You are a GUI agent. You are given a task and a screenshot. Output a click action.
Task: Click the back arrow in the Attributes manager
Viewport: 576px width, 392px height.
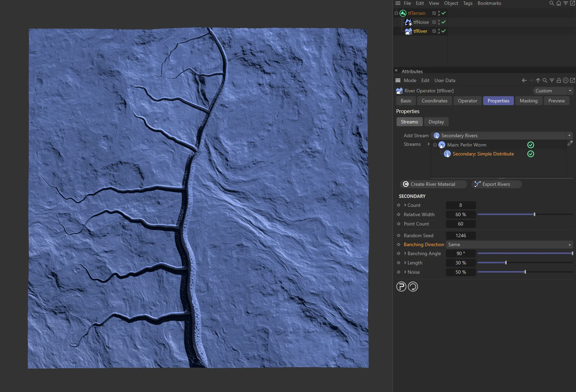point(524,80)
